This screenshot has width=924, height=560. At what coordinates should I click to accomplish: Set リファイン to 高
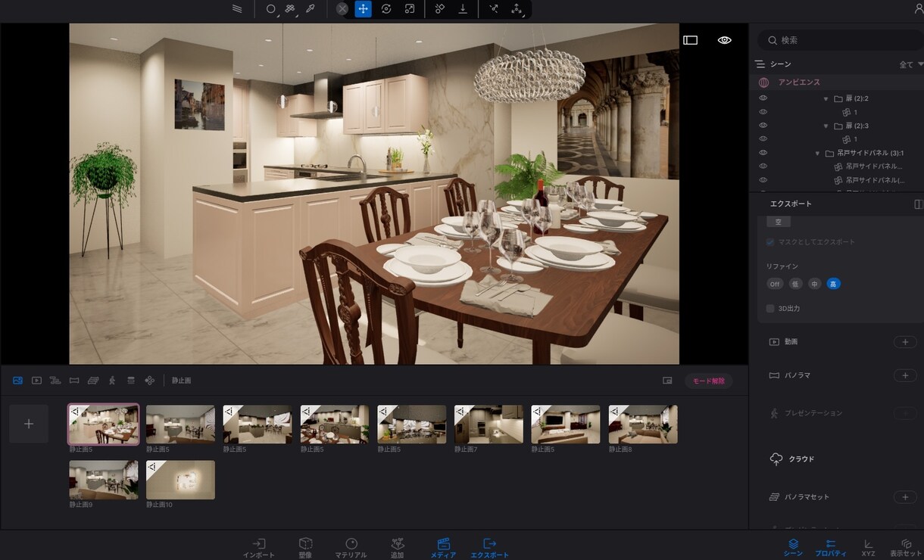click(833, 284)
